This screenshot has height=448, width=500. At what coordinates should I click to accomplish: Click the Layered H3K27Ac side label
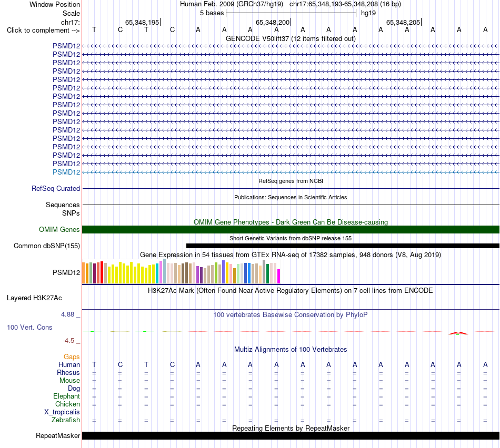click(34, 298)
